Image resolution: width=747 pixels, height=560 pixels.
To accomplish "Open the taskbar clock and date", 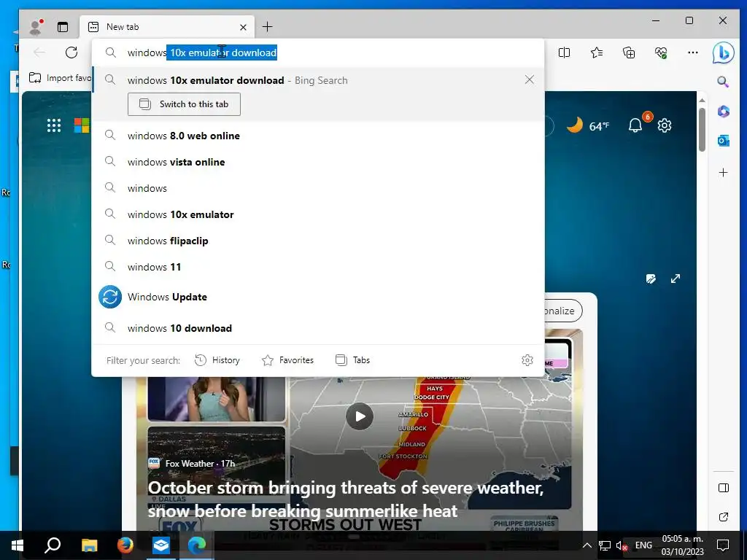I will click(x=682, y=545).
